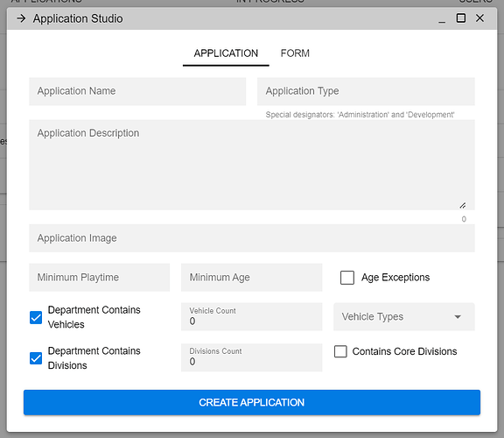Enable the Age Exceptions checkbox
Viewport: 504px width, 438px height.
[347, 278]
